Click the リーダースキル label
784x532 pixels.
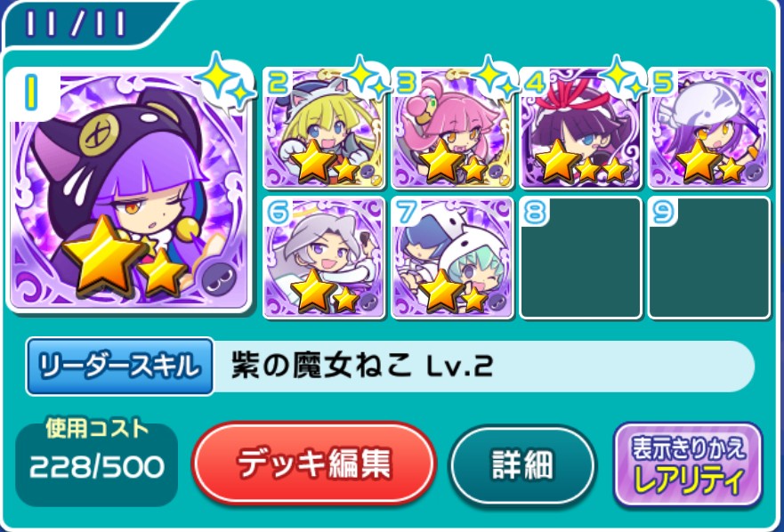click(x=120, y=367)
